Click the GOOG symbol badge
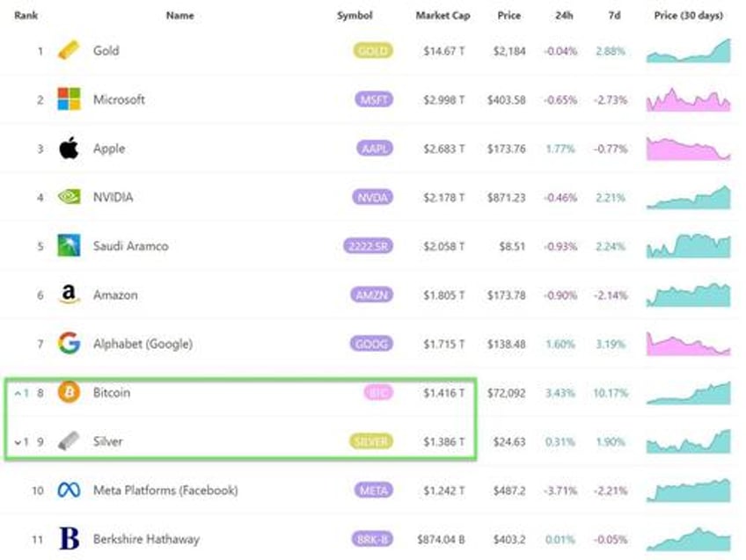 coord(371,344)
